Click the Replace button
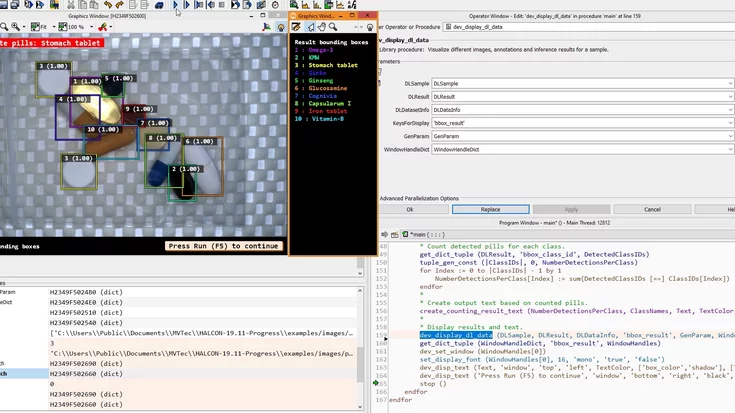735x413 pixels. pos(490,209)
